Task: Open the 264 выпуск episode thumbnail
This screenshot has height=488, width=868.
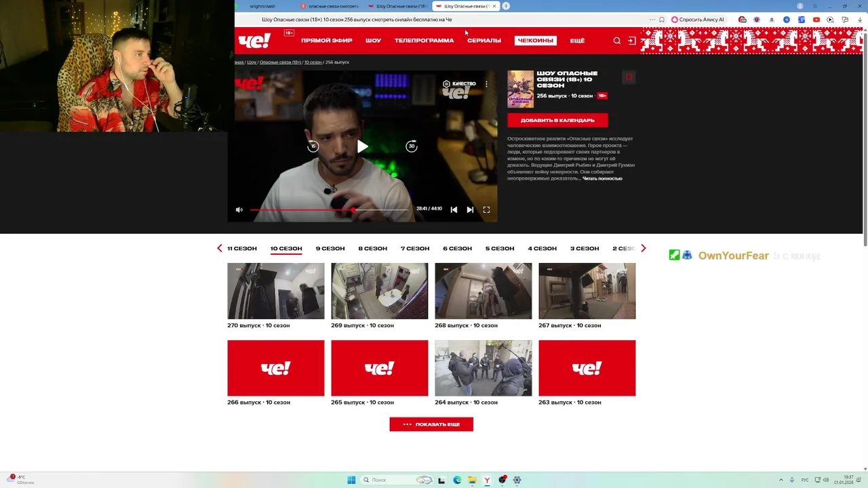Action: (483, 368)
